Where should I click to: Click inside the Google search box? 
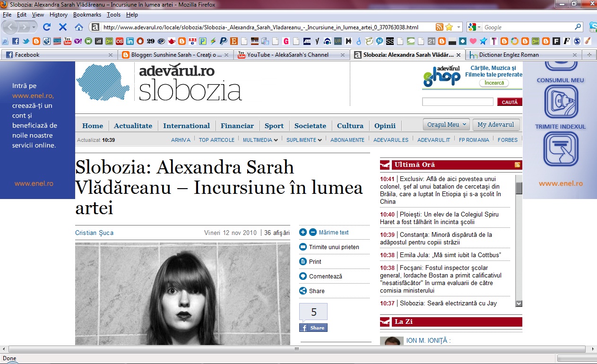point(528,27)
